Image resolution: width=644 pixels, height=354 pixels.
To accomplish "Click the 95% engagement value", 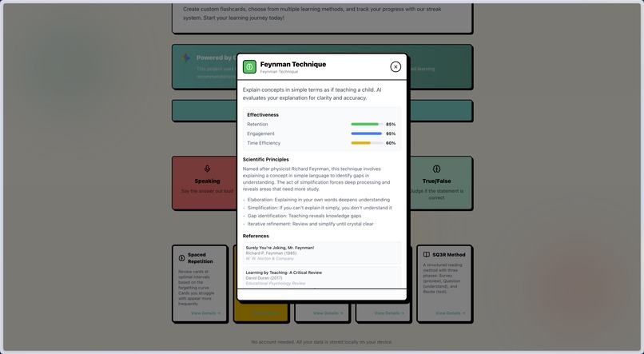I will (x=391, y=133).
